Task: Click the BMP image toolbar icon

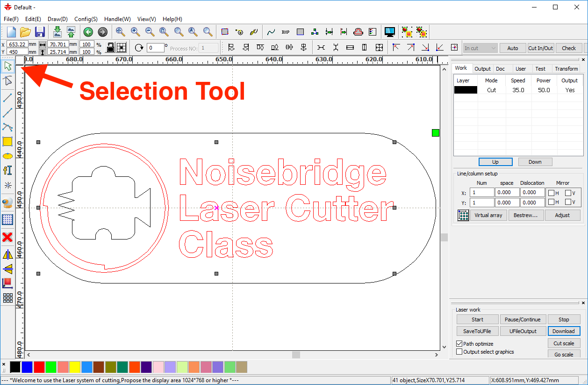Action: click(x=286, y=32)
